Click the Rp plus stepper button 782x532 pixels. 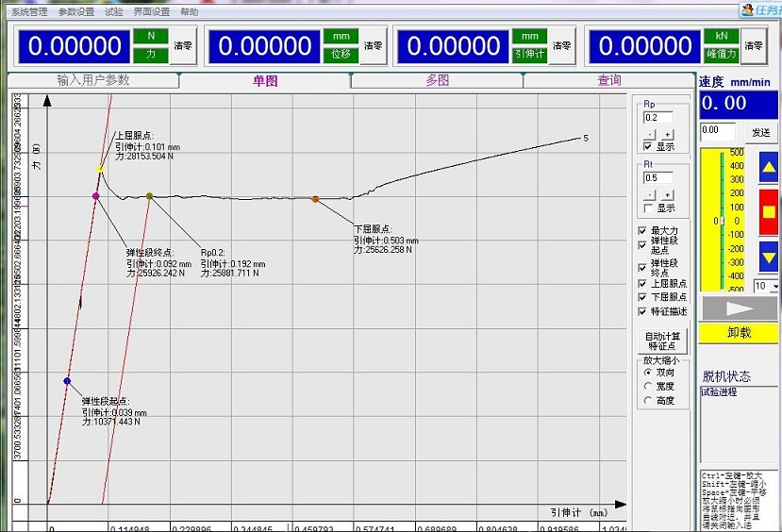[668, 134]
